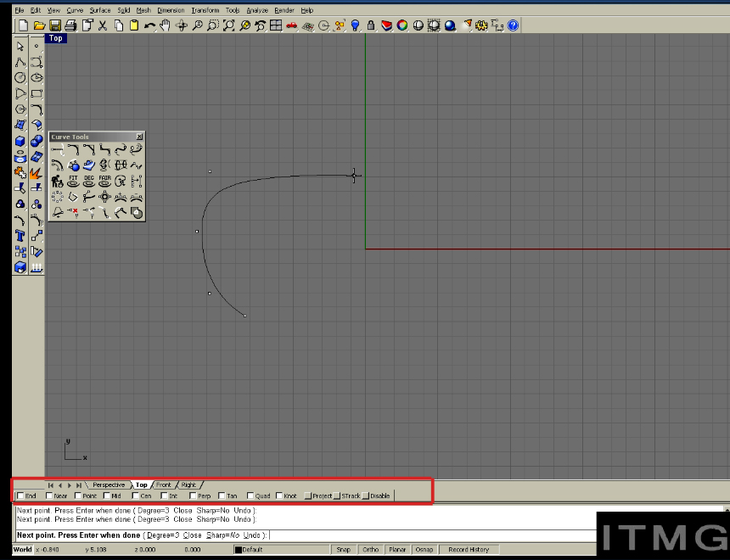
Task: Switch to the Front viewport tab
Action: pos(164,485)
